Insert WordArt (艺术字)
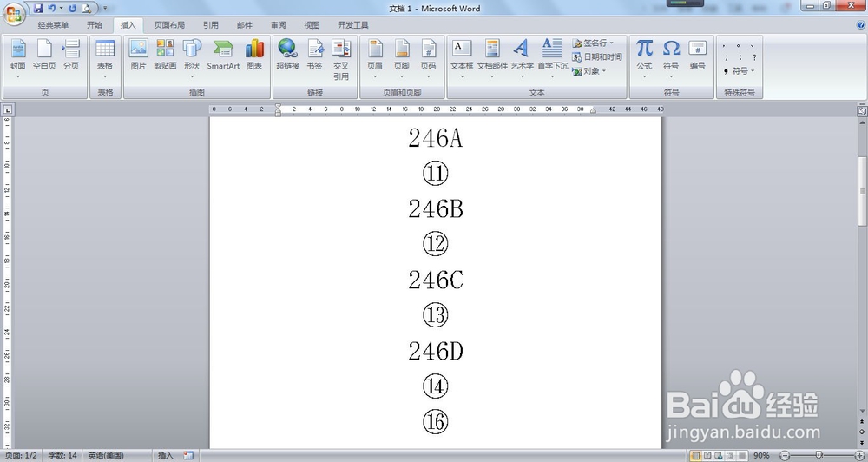 (x=522, y=58)
